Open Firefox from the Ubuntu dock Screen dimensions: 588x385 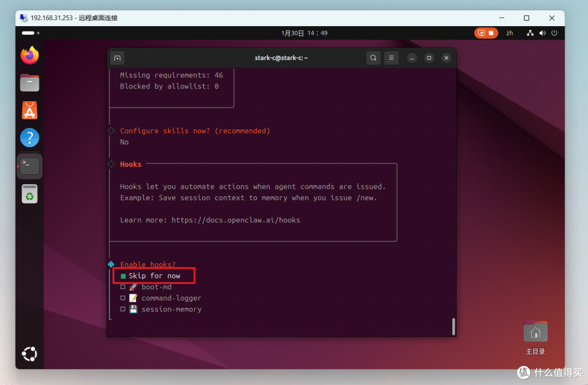[x=29, y=55]
